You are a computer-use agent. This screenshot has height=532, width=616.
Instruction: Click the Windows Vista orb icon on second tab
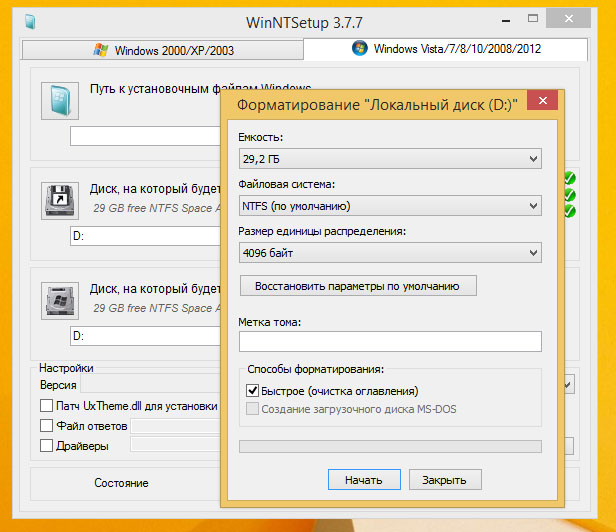pyautogui.click(x=359, y=48)
